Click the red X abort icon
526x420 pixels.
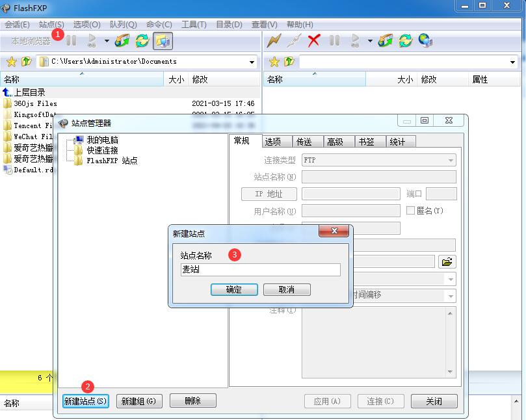point(314,41)
